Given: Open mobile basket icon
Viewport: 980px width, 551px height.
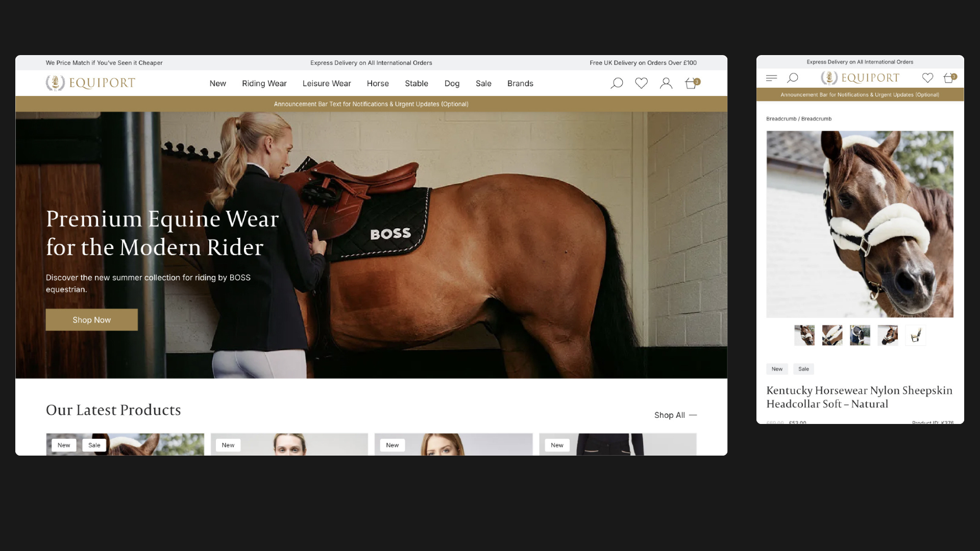Looking at the screenshot, I should (949, 78).
